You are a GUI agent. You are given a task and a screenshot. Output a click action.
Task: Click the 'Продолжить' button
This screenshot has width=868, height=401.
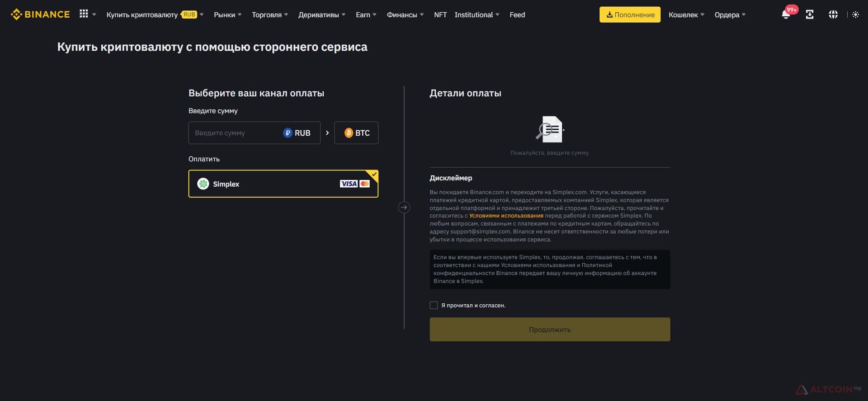(x=550, y=330)
